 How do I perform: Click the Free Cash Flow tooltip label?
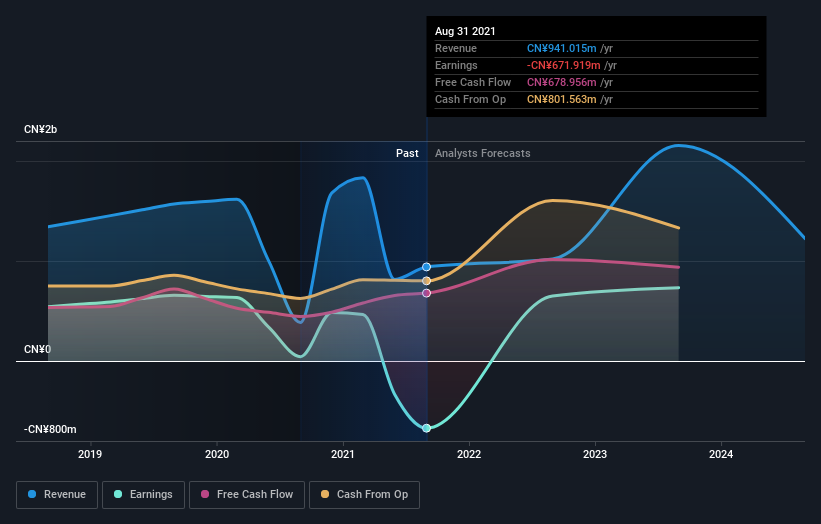(473, 82)
